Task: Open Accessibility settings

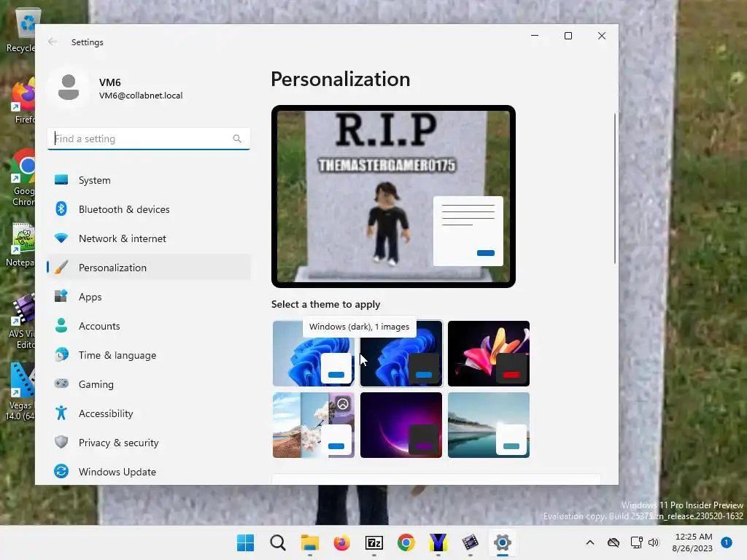Action: pos(149,413)
